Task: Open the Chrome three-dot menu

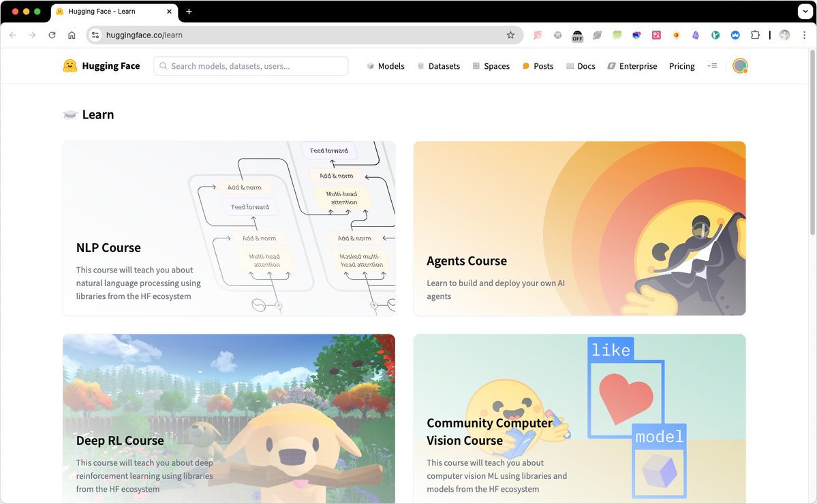Action: 805,35
